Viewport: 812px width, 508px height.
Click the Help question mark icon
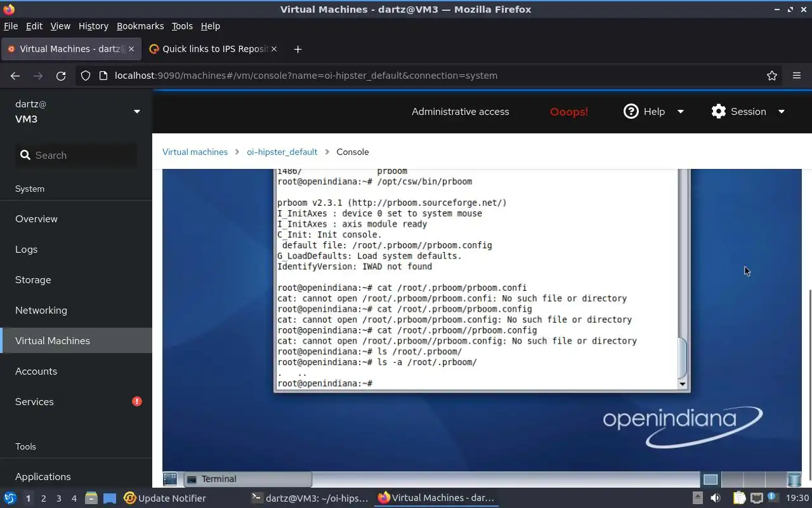(631, 111)
